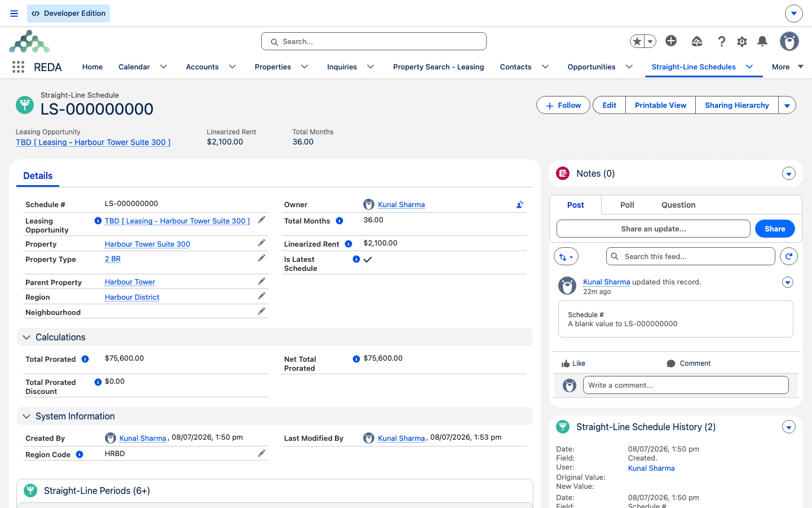Collapse the Calculations section

click(27, 338)
